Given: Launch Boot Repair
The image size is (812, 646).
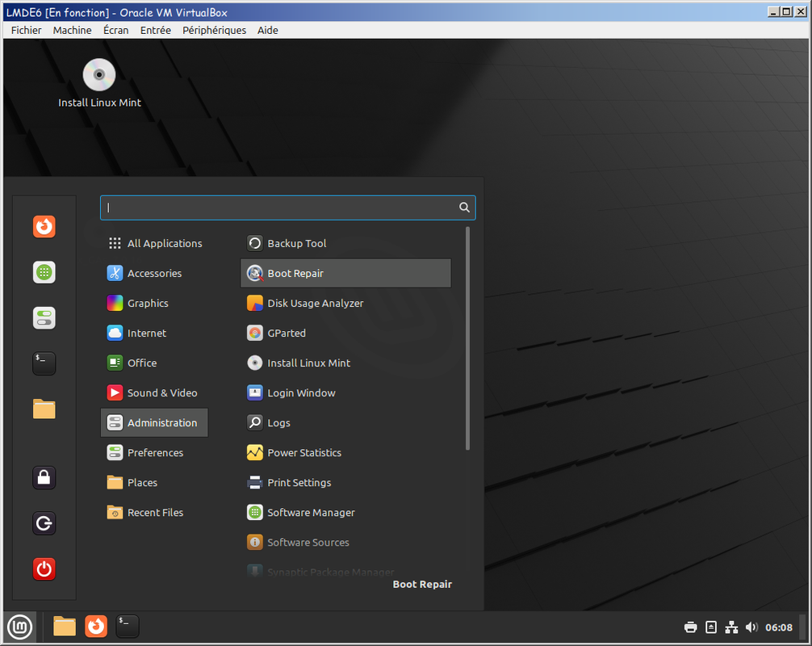Looking at the screenshot, I should point(346,273).
